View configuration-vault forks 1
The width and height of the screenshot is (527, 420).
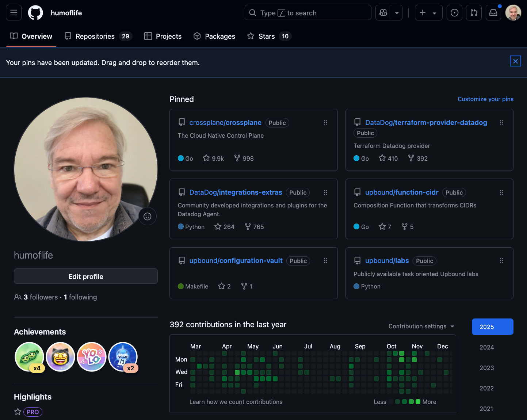click(247, 286)
